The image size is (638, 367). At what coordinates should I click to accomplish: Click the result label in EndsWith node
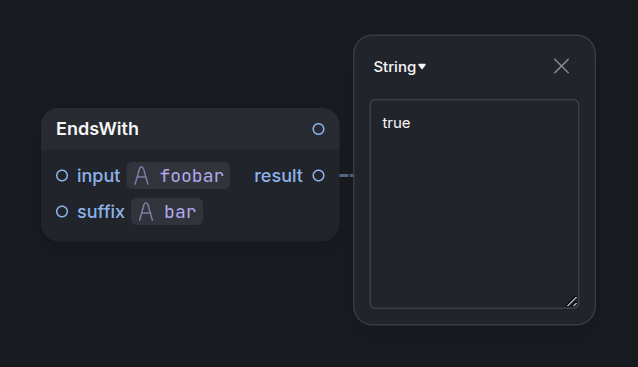pyautogui.click(x=278, y=176)
